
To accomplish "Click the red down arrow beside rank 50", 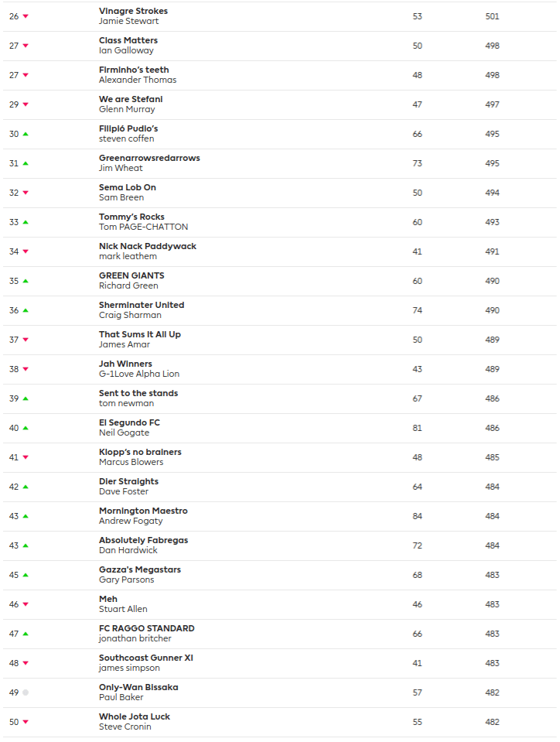I will tap(26, 722).
